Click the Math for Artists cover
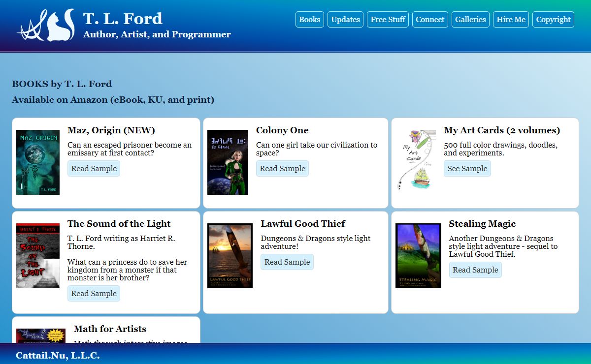The image size is (591, 364). [x=41, y=335]
